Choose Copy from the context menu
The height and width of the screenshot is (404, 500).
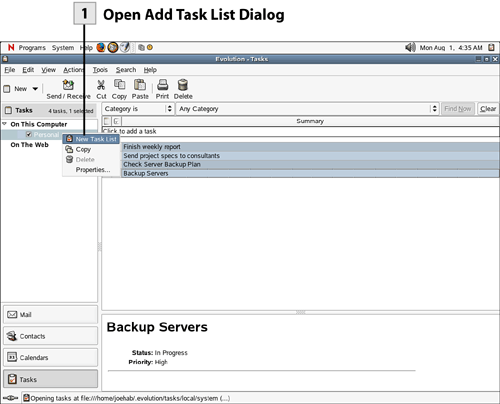91,149
